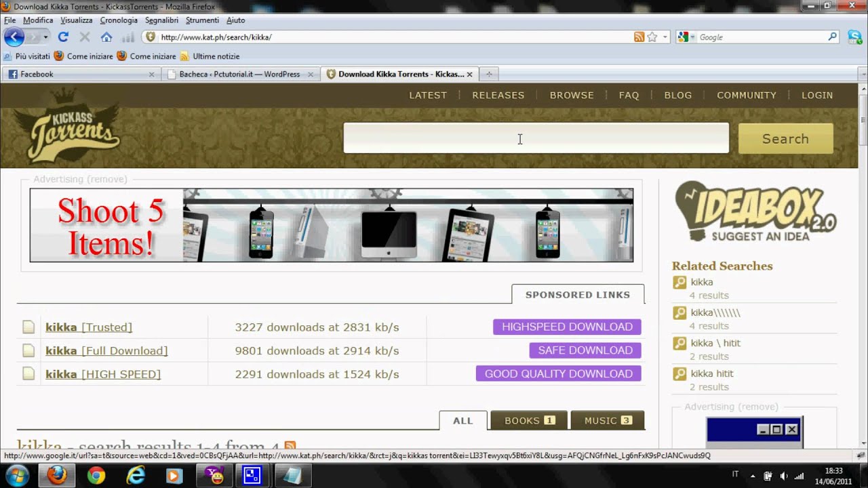Click the kikka \ hitit related search

(x=715, y=343)
